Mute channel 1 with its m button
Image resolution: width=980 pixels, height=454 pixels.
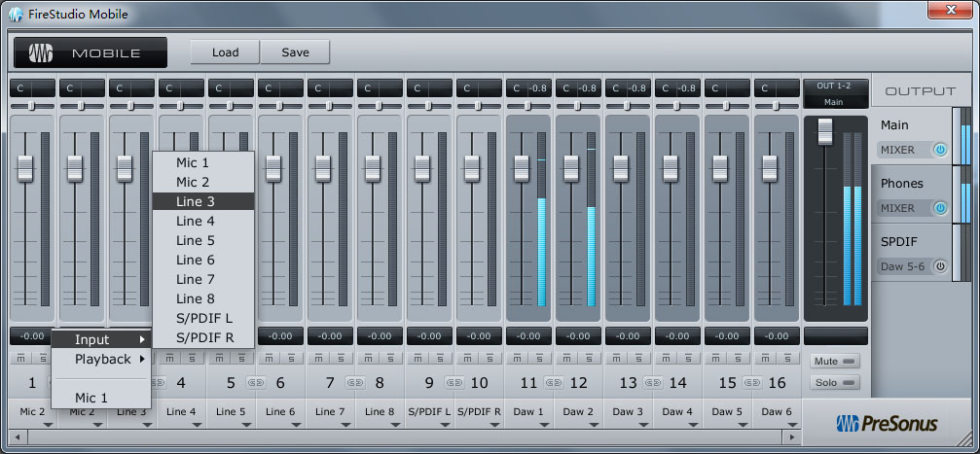click(20, 359)
